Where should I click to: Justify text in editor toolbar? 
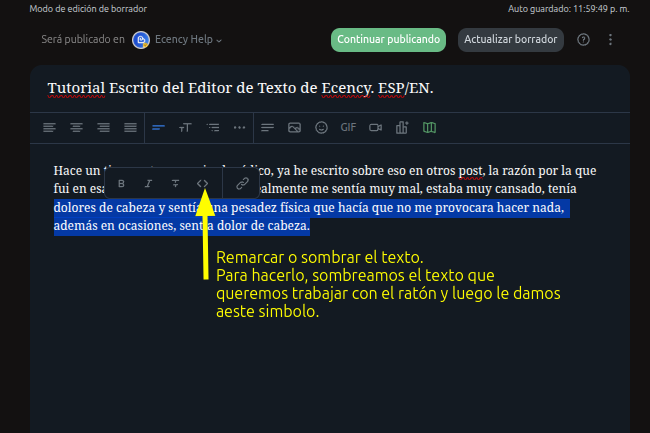point(130,128)
